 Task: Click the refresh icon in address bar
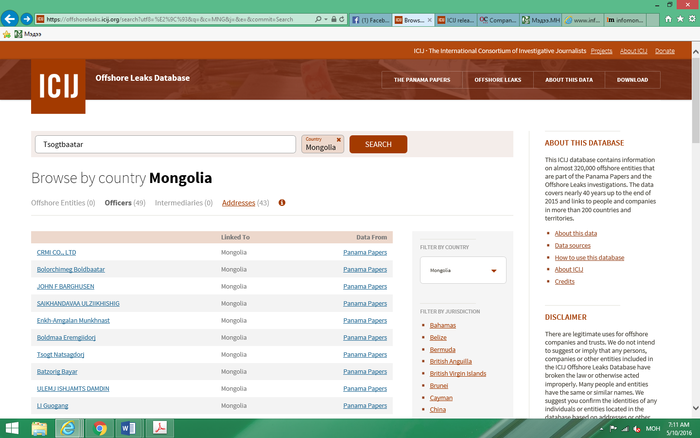[342, 19]
